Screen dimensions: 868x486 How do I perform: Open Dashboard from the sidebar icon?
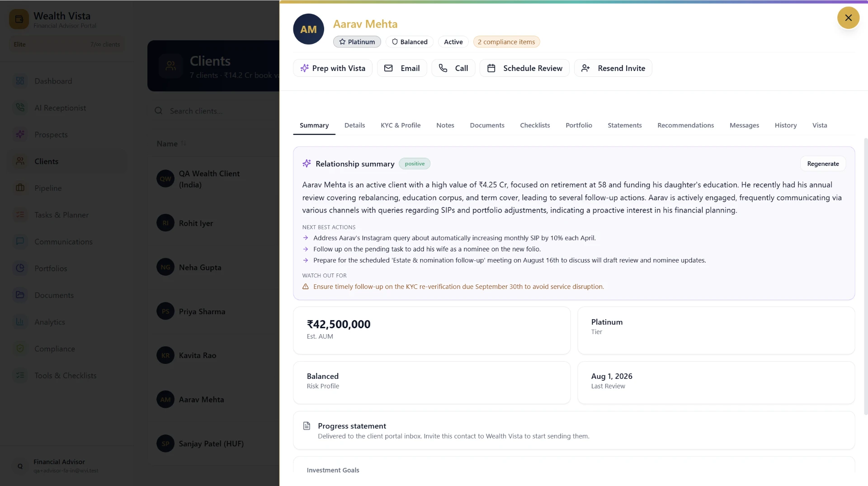pyautogui.click(x=20, y=81)
